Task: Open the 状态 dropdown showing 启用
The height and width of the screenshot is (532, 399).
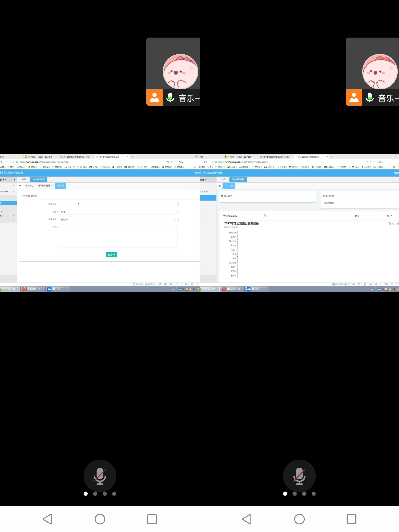Action: pyautogui.click(x=118, y=212)
